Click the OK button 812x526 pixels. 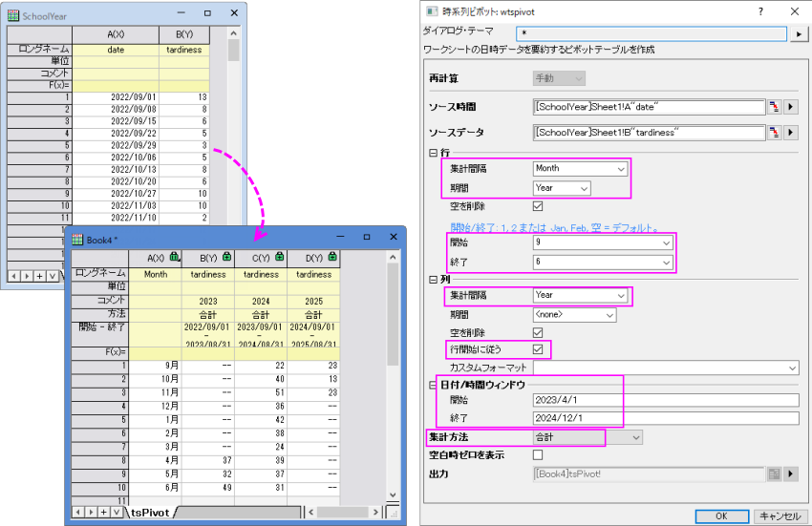pyautogui.click(x=721, y=515)
